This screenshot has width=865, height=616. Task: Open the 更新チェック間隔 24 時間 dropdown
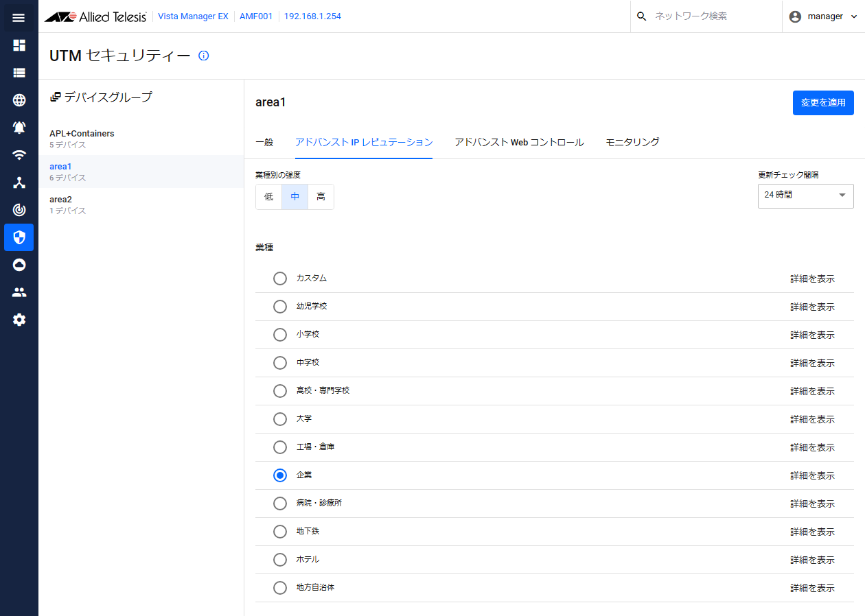(x=805, y=196)
